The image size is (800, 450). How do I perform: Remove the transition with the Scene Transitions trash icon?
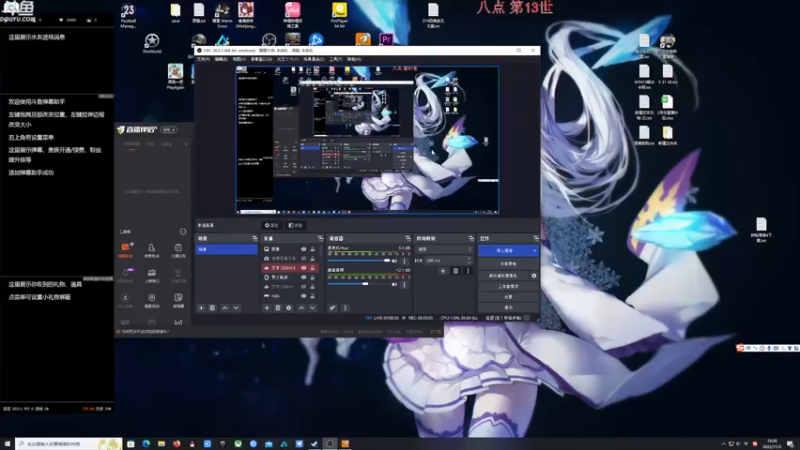456,271
